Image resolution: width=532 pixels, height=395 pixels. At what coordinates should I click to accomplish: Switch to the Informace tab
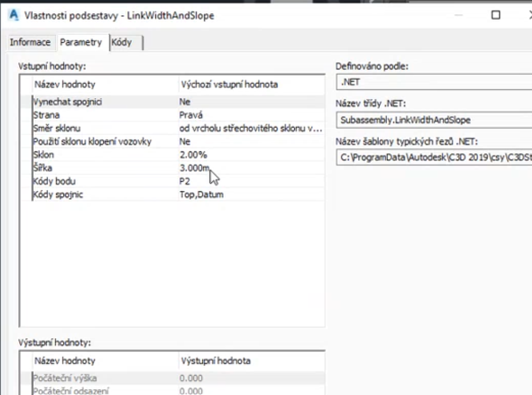coord(30,42)
